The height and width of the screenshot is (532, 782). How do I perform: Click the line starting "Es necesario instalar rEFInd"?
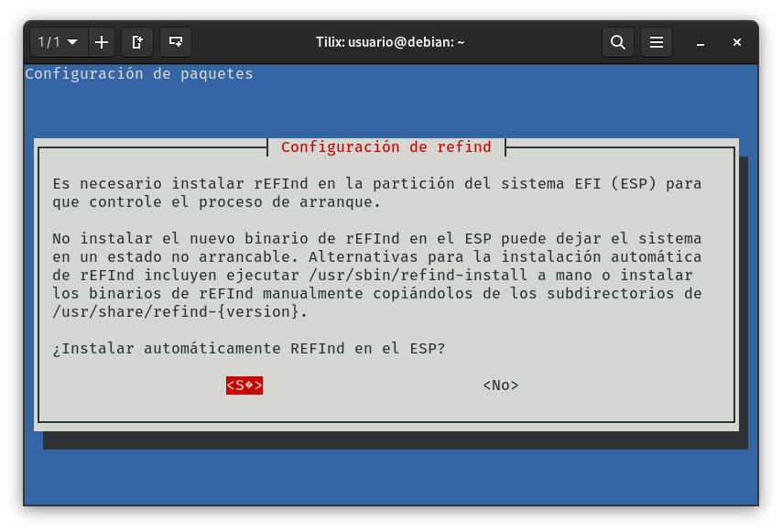[x=377, y=183]
